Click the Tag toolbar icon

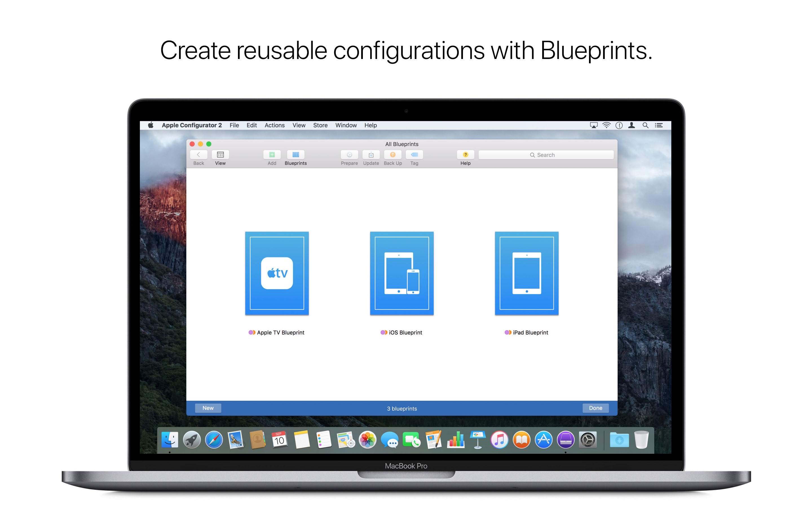tap(414, 155)
